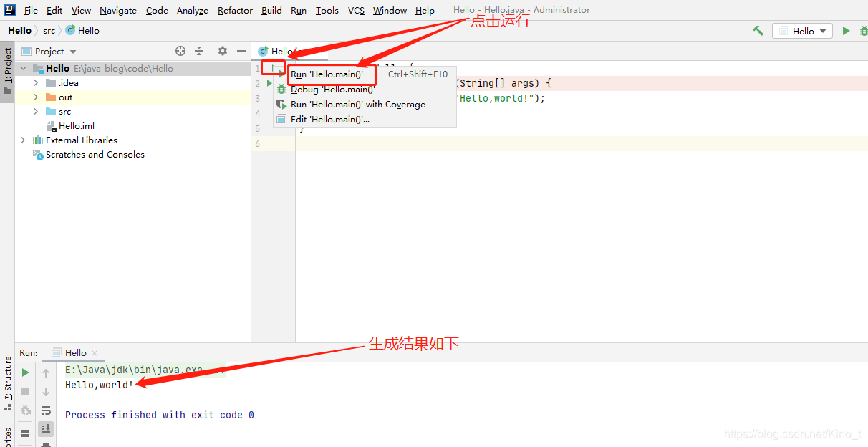Open the Build menu

tap(271, 11)
